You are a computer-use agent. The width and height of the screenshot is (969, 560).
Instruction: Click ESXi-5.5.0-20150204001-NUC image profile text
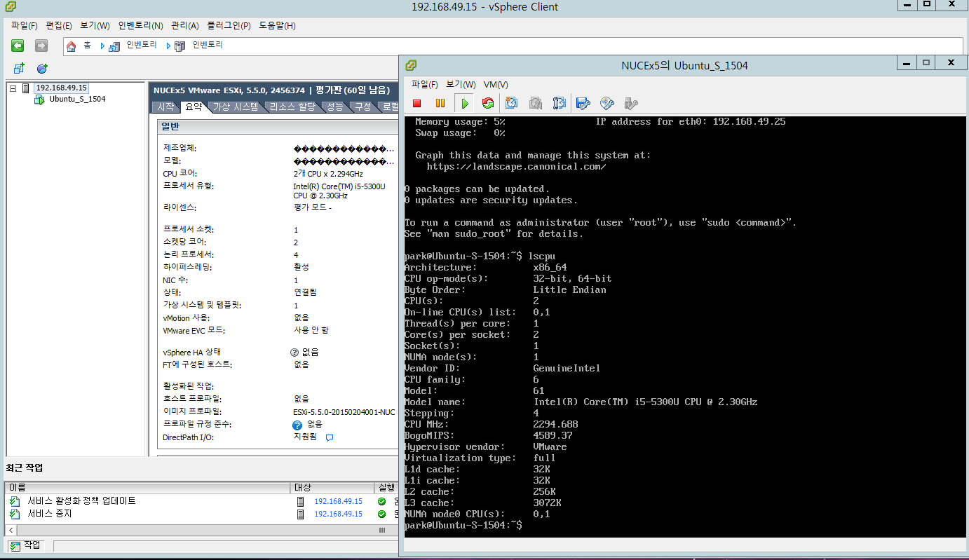coord(344,411)
